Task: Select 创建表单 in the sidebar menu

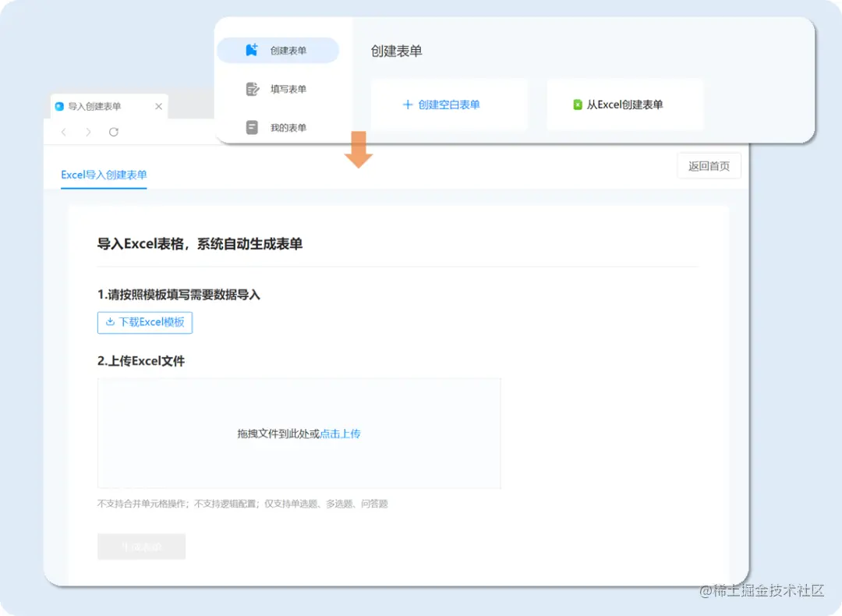Action: click(278, 51)
